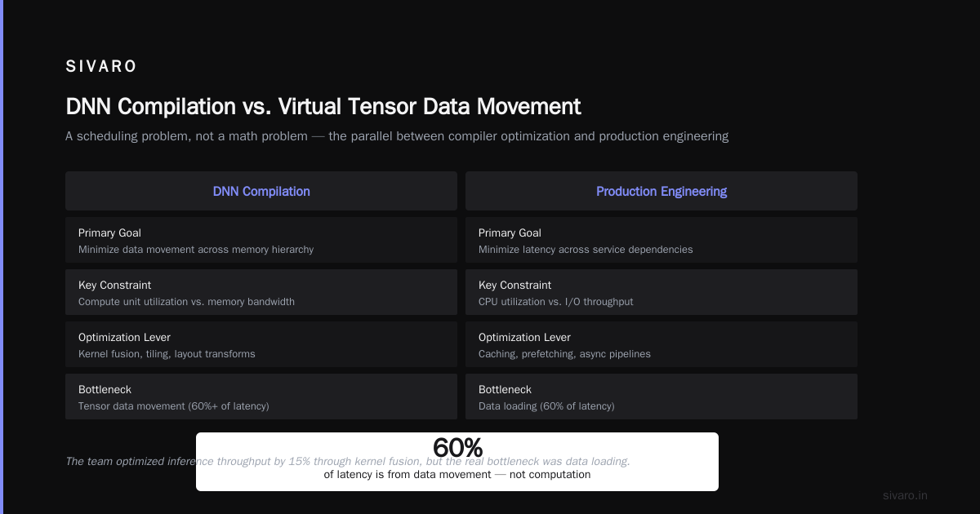Click Caching, prefetching Optimization Lever card

(x=661, y=344)
